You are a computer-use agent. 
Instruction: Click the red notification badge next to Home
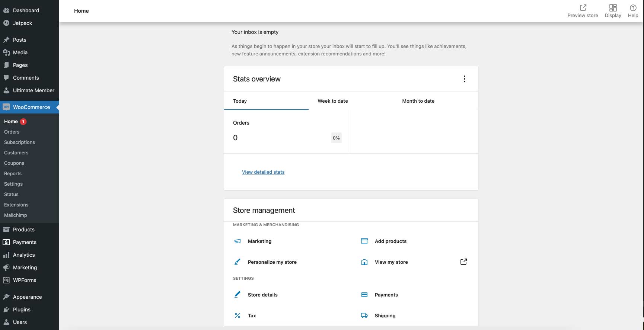coord(23,122)
